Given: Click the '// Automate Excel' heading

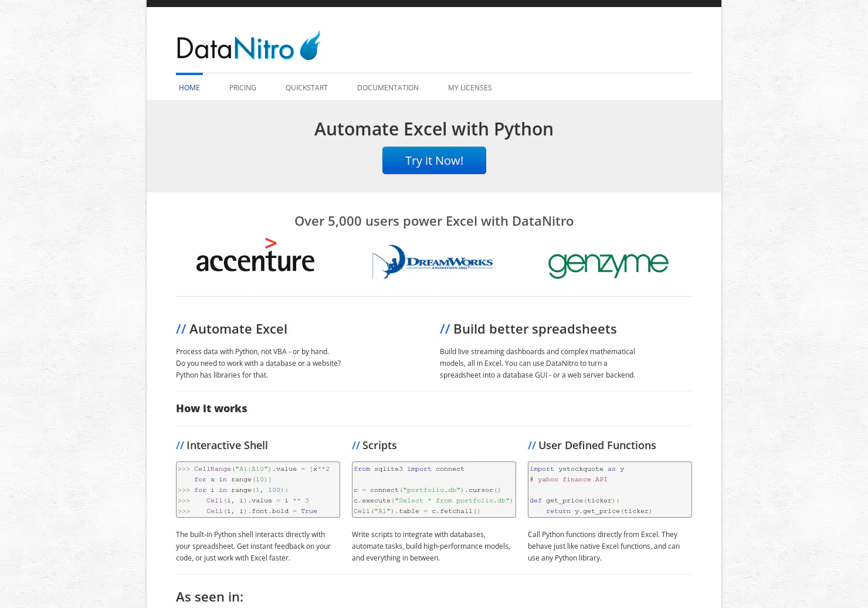Looking at the screenshot, I should [232, 329].
